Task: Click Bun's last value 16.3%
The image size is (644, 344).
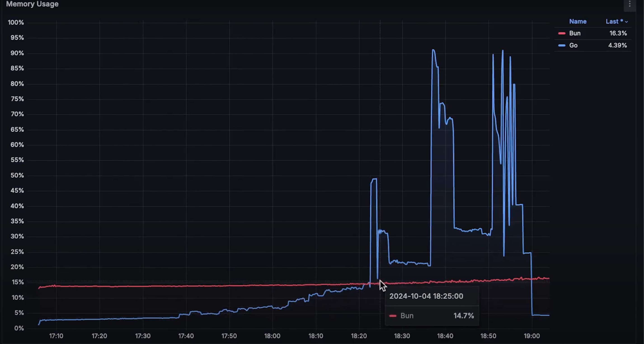Action: pos(618,33)
